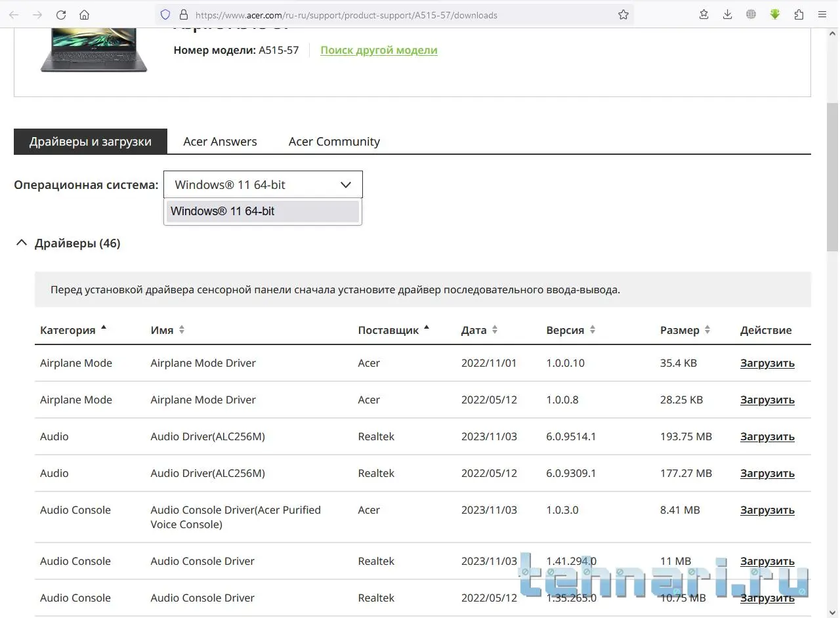
Task: Go to browser home page icon
Action: pyautogui.click(x=84, y=14)
